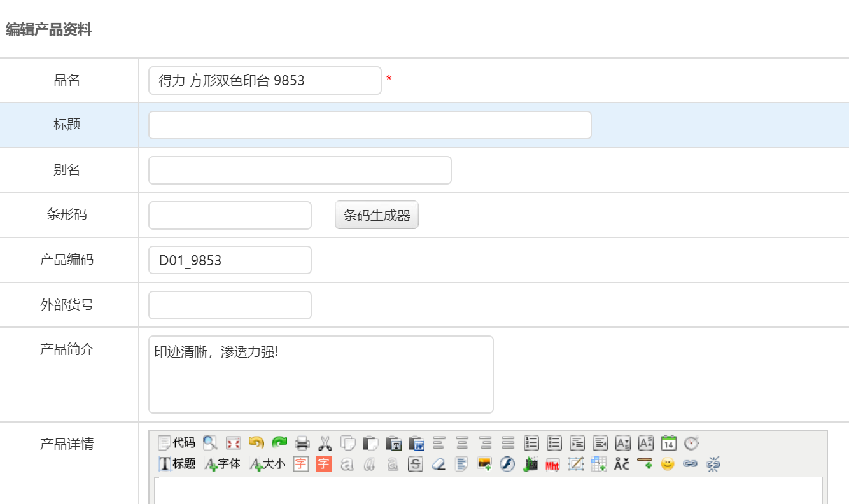
Task: Remove hyperlink broken-chain icon
Action: 713,464
